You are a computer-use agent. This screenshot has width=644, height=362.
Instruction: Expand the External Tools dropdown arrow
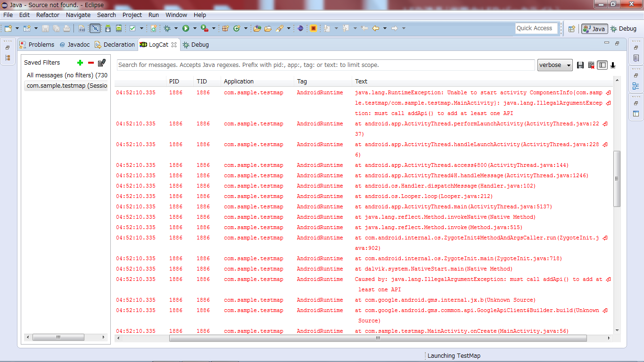point(214,28)
